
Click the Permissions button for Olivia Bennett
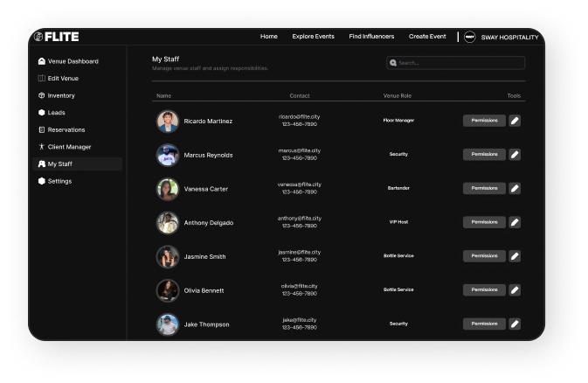484,289
